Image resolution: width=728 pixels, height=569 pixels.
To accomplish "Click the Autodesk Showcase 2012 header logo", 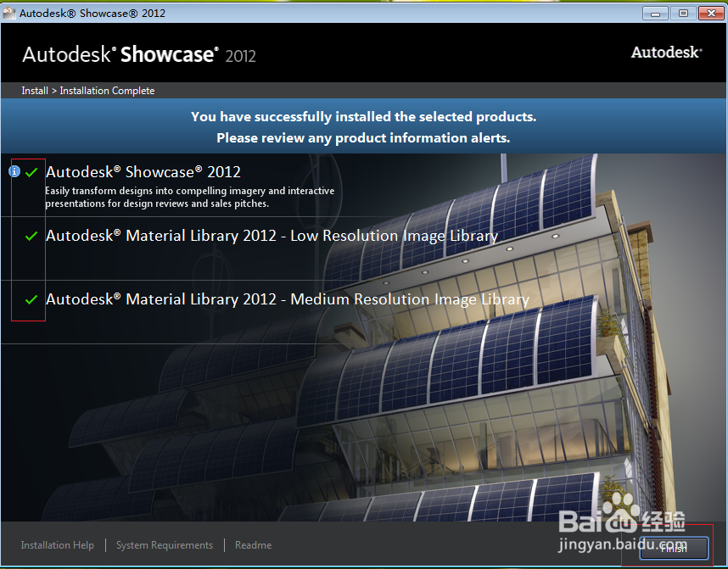I will tap(139, 55).
